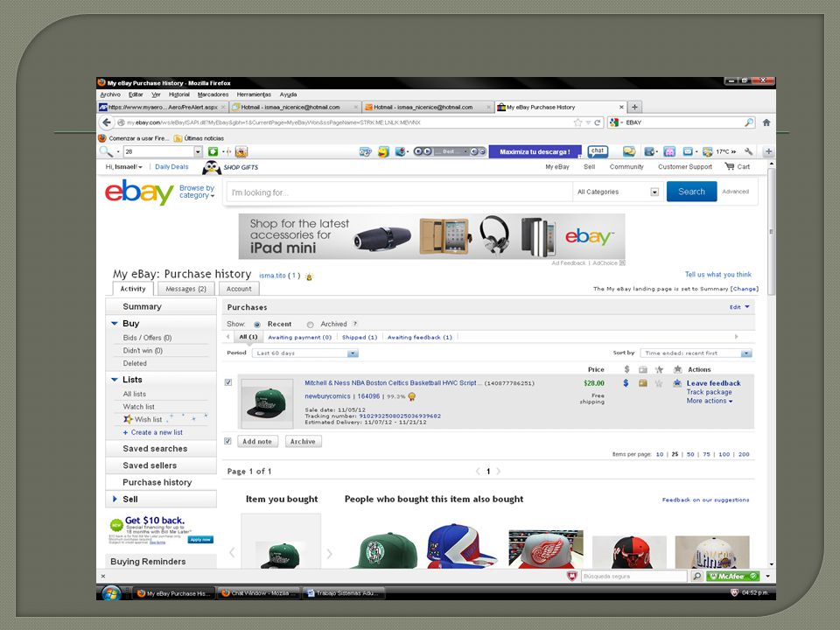This screenshot has width=840, height=630.
Task: Click the Add note button
Action: [x=257, y=441]
